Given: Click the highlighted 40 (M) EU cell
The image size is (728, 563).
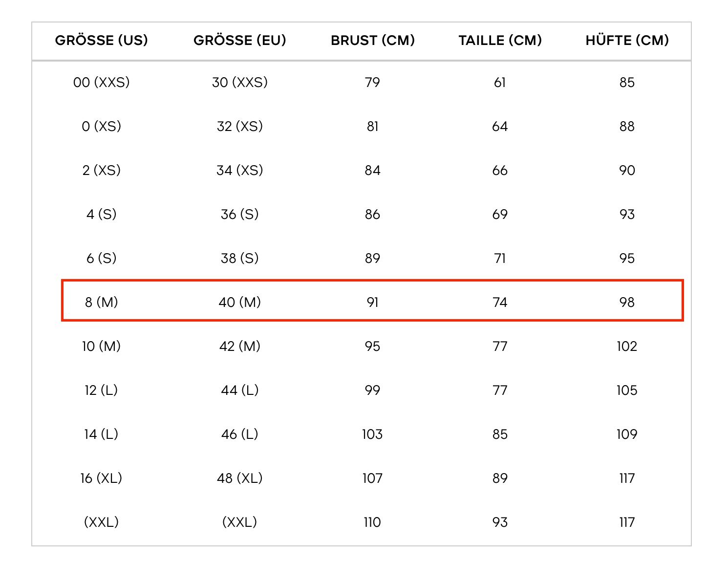Looking at the screenshot, I should click(240, 302).
